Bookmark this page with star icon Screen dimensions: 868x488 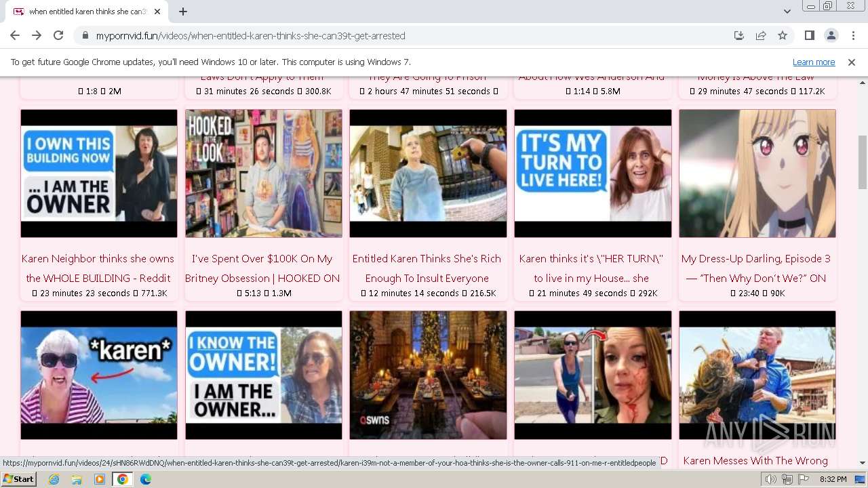[x=783, y=35]
